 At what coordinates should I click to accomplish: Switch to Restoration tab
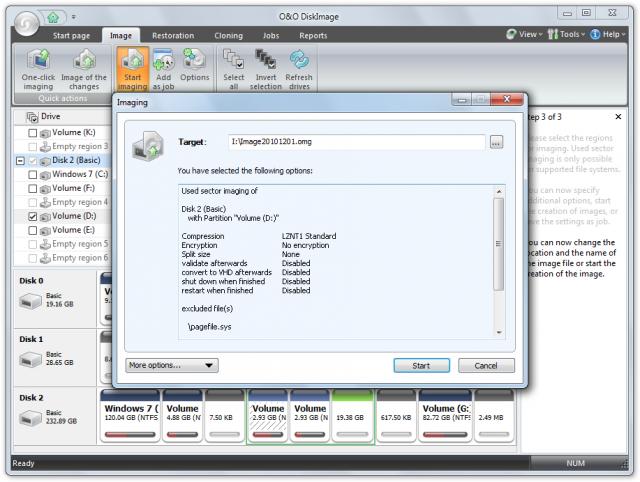[x=173, y=36]
